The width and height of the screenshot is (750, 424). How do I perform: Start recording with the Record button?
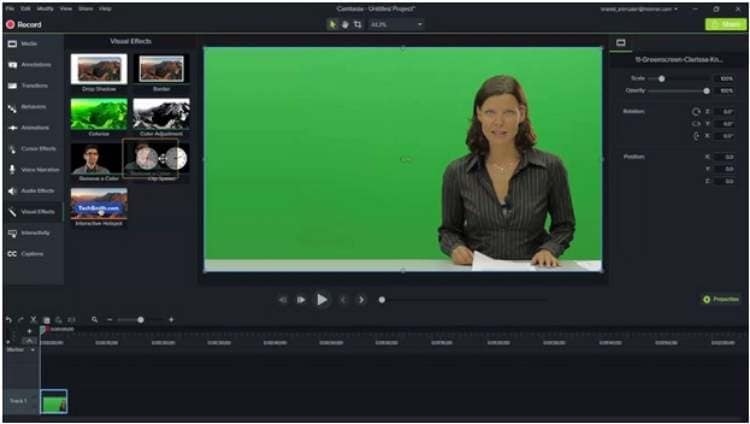[x=24, y=24]
